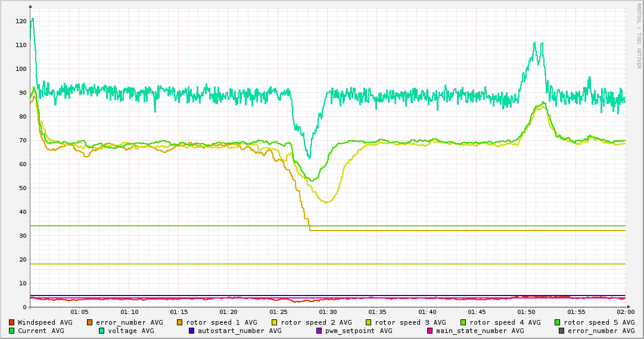Select the rotor speed 3 AVG legend label
Image resolution: width=644 pixels, height=339 pixels.
[x=410, y=322]
